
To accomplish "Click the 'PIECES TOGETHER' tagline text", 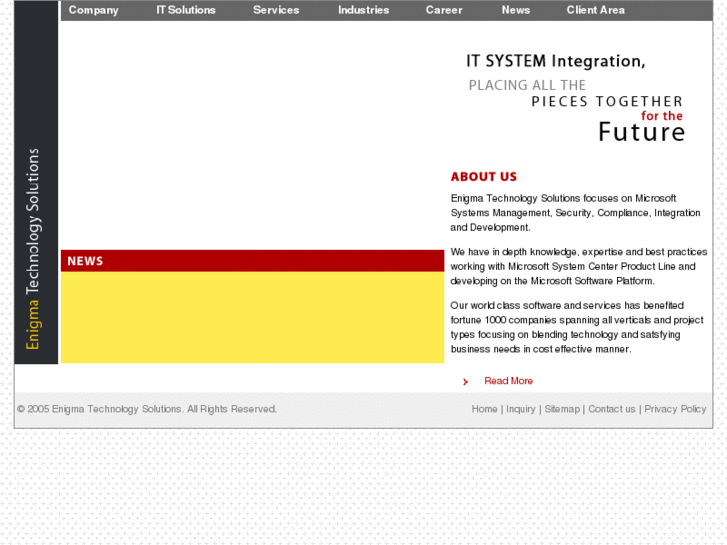I will pos(607,102).
